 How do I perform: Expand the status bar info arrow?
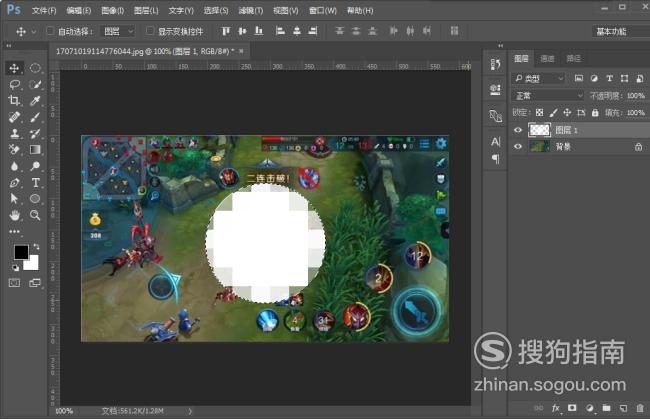(190, 411)
